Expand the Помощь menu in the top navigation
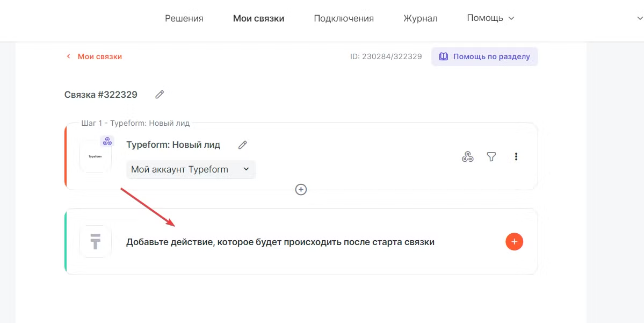 coord(490,18)
